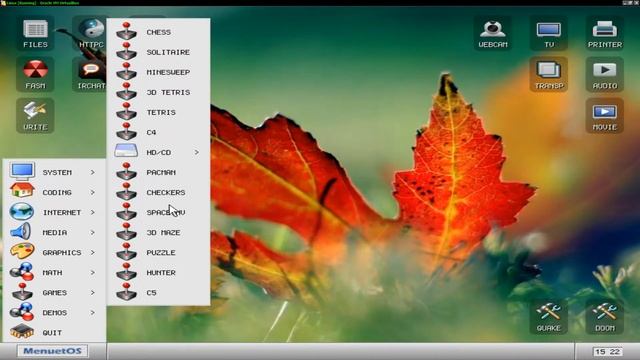Click the MATH molecule icon in menu
Viewport: 640px width, 360px height.
(x=22, y=271)
